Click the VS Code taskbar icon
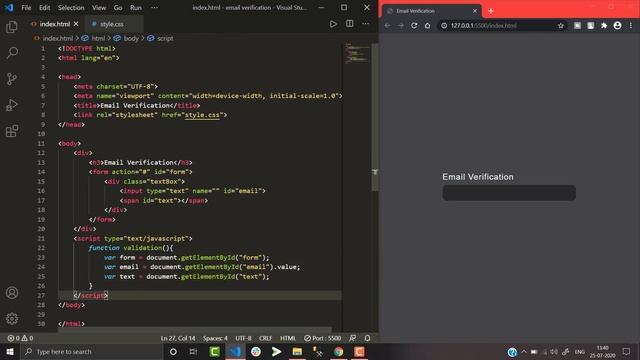The image size is (640, 360). pyautogui.click(x=235, y=351)
